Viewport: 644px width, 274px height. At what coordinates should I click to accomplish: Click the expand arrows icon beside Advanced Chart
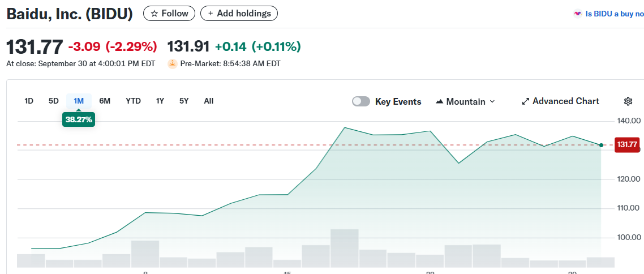click(x=525, y=101)
